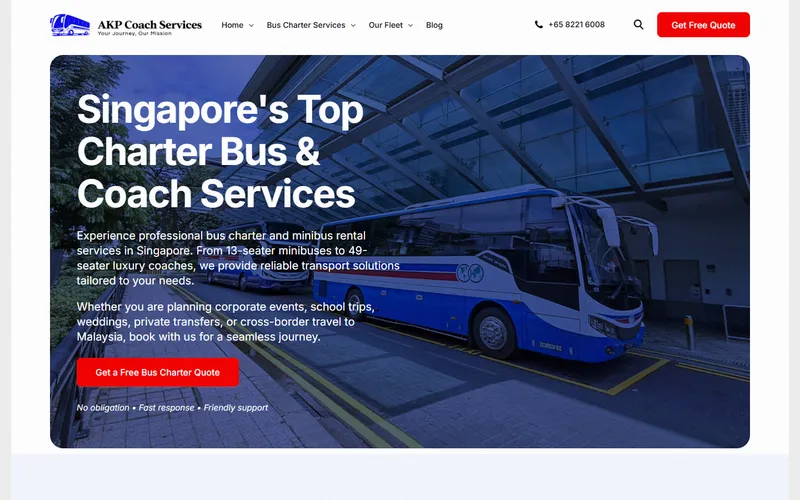The height and width of the screenshot is (500, 800).
Task: Click the AKP Coach Services brand name
Action: 149,24
